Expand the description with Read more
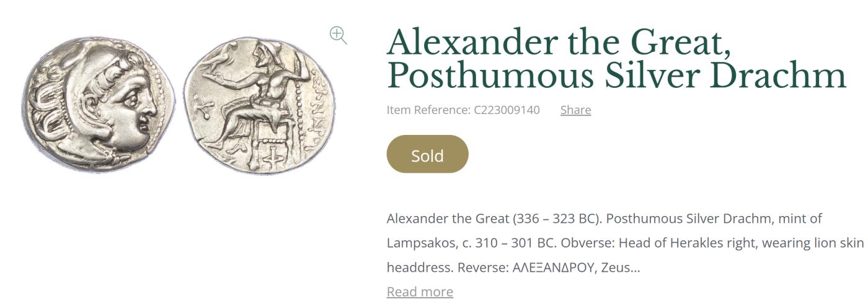This screenshot has height=299, width=868. (x=420, y=292)
